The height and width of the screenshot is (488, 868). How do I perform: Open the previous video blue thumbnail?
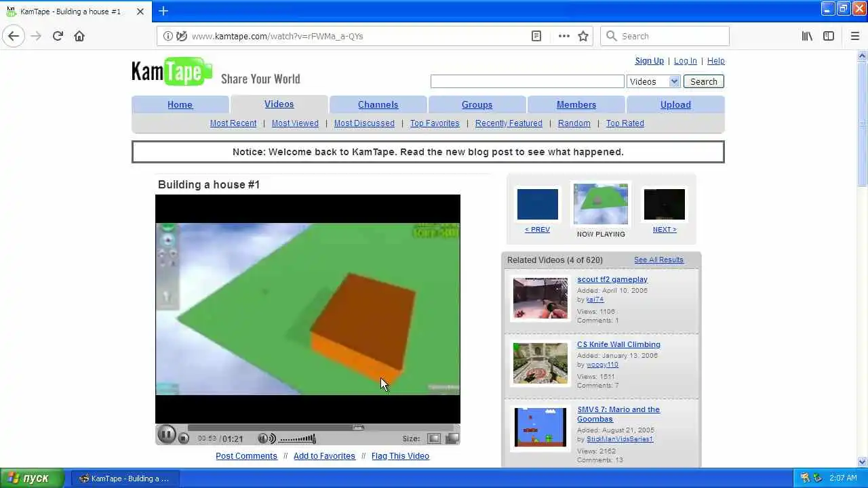pyautogui.click(x=537, y=204)
